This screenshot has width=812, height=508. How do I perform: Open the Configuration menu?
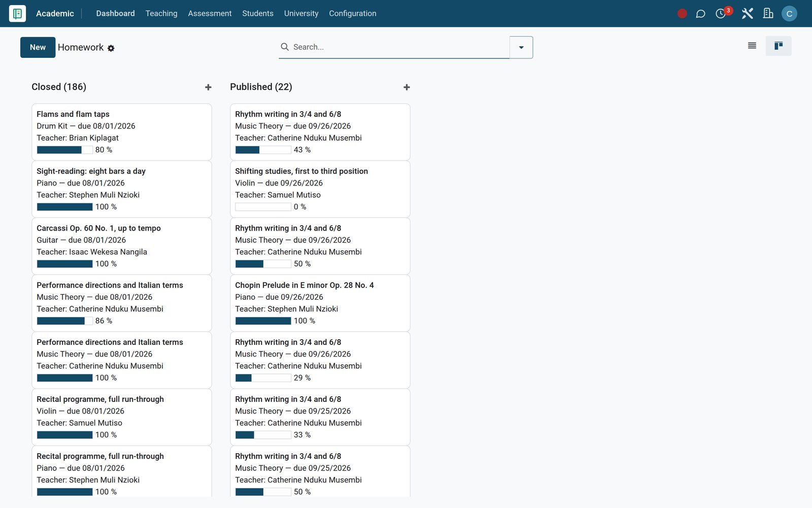point(353,14)
